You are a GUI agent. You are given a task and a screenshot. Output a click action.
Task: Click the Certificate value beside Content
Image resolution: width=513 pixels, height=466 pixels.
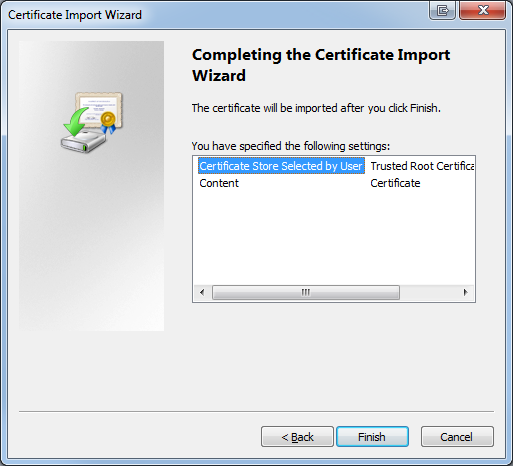coord(395,183)
